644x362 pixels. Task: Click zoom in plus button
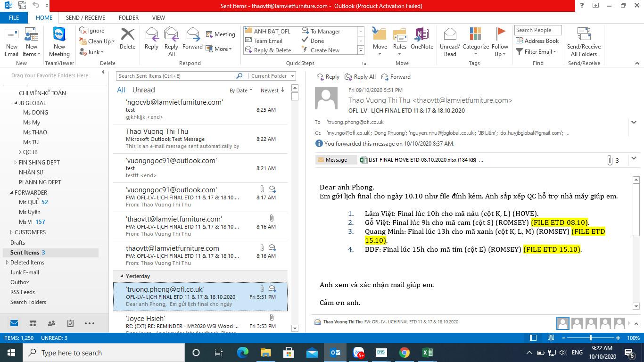[x=618, y=338]
